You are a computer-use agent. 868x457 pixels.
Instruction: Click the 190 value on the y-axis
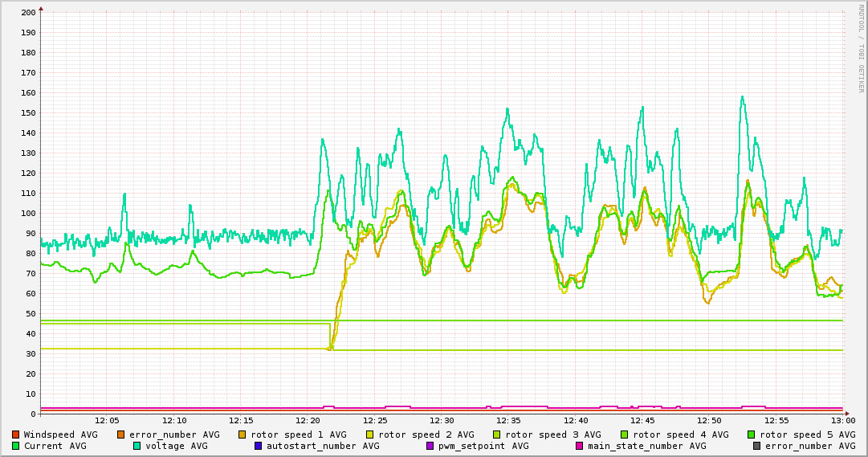[x=29, y=33]
